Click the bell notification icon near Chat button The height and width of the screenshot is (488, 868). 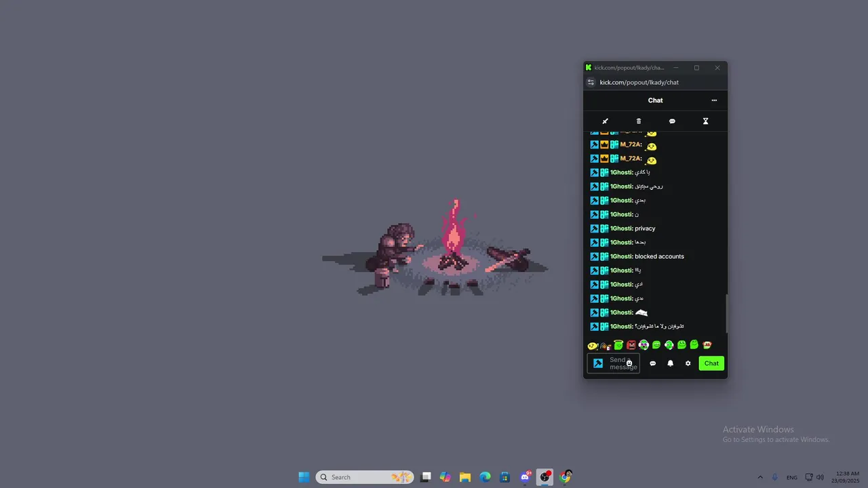coord(671,363)
